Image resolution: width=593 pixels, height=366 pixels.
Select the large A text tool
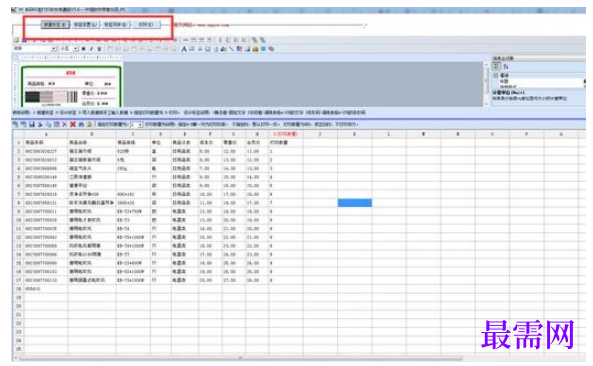[184, 49]
